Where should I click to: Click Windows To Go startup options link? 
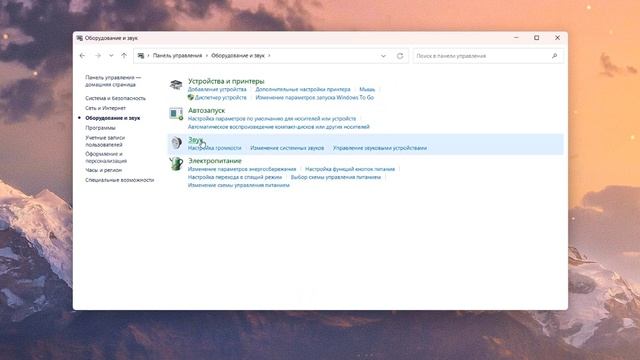tap(315, 98)
